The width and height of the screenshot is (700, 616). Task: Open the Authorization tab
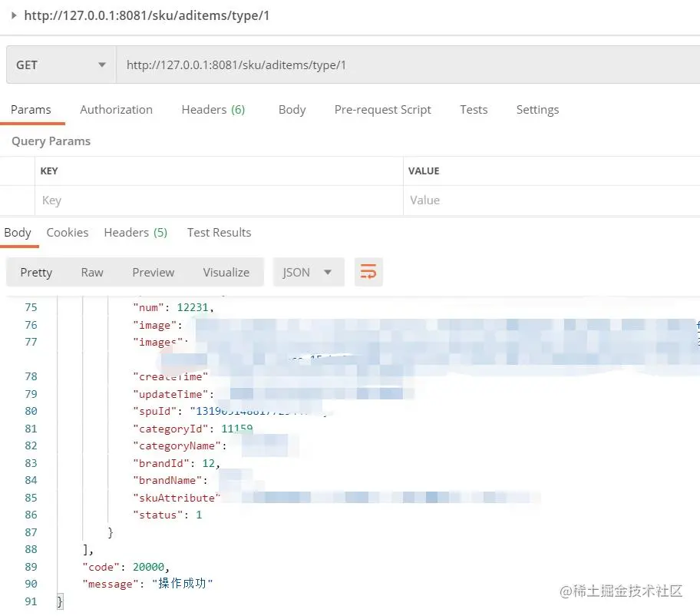(x=116, y=109)
